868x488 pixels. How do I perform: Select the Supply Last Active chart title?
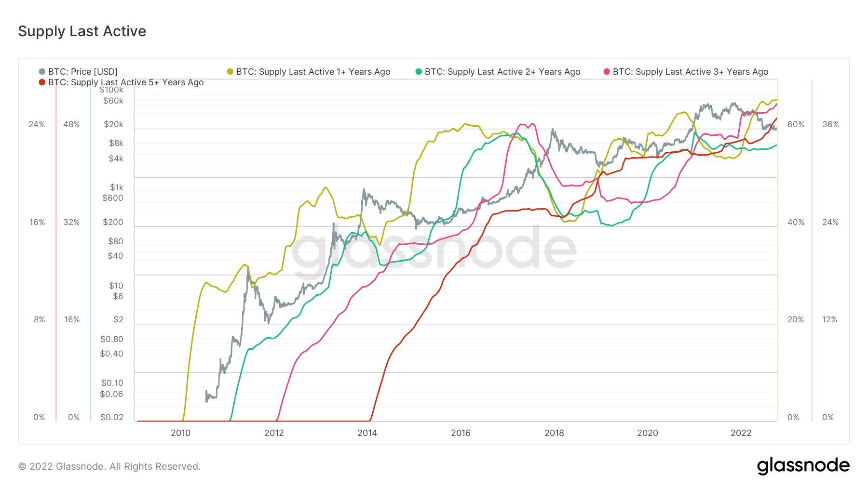pos(82,31)
